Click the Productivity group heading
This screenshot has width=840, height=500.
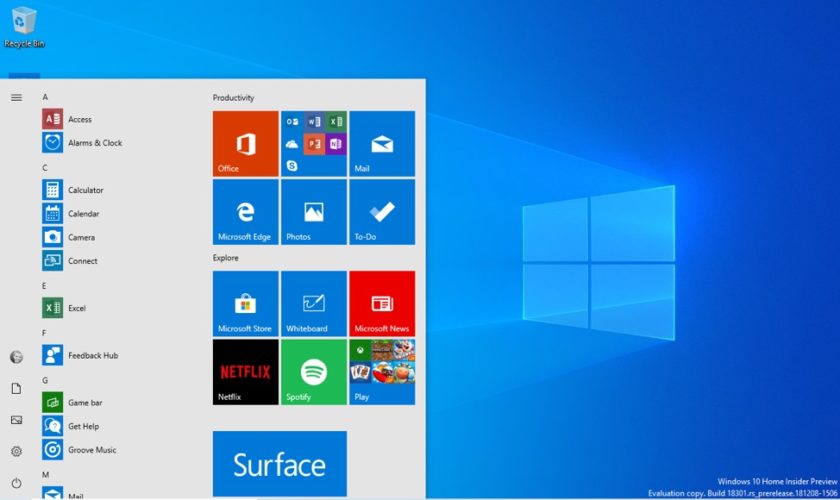tap(233, 98)
